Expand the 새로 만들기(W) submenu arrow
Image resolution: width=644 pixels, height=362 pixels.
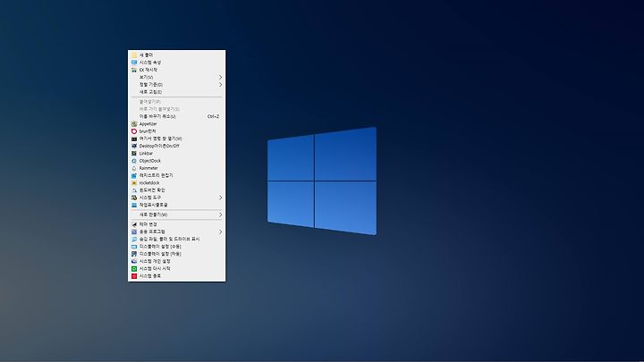point(220,215)
